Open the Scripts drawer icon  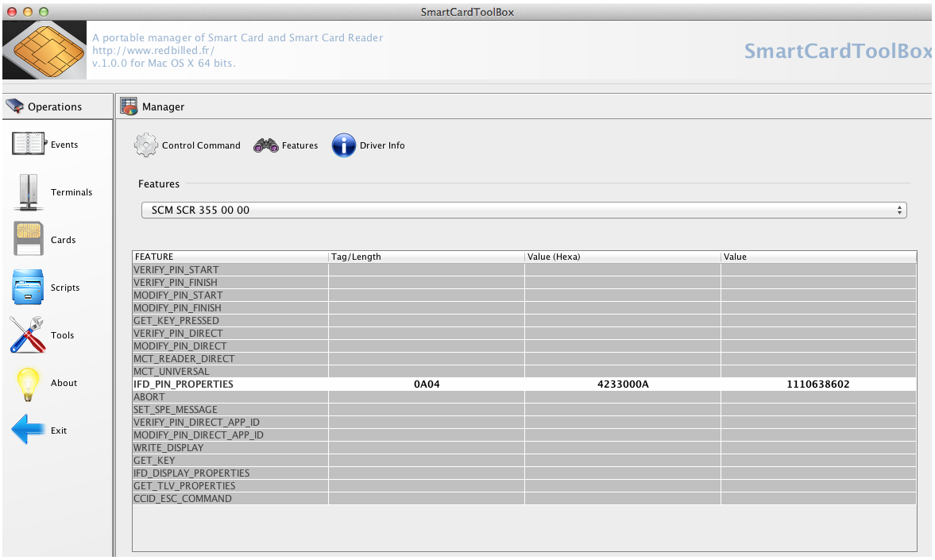tap(29, 288)
